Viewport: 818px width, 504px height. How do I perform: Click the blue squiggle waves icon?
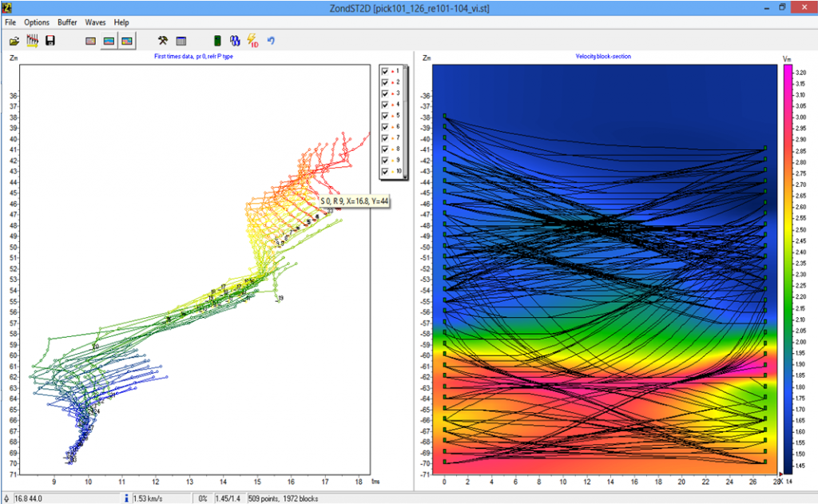tap(235, 41)
